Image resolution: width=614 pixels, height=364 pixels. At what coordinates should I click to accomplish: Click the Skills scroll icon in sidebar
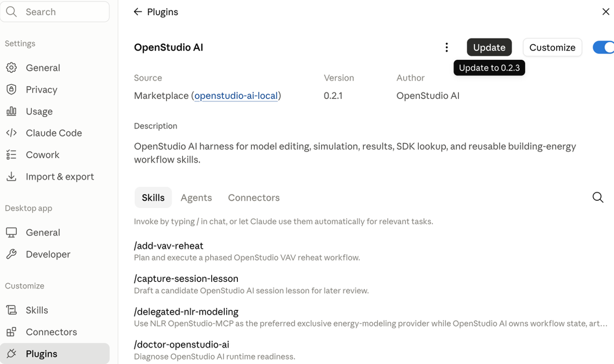click(x=11, y=310)
